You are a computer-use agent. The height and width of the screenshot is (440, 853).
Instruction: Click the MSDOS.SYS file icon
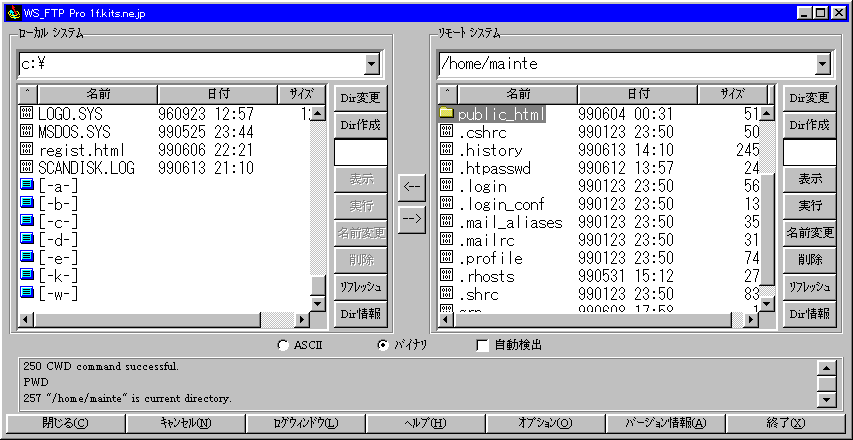click(26, 132)
